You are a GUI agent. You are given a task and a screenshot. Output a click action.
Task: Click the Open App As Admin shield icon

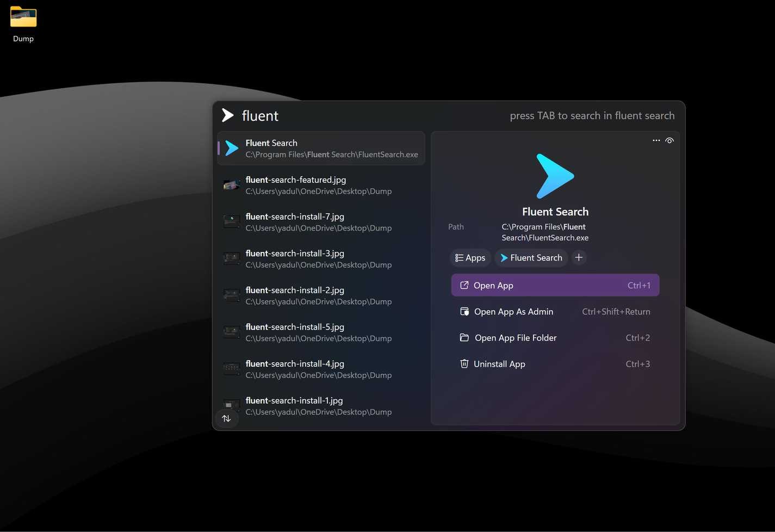[464, 311]
